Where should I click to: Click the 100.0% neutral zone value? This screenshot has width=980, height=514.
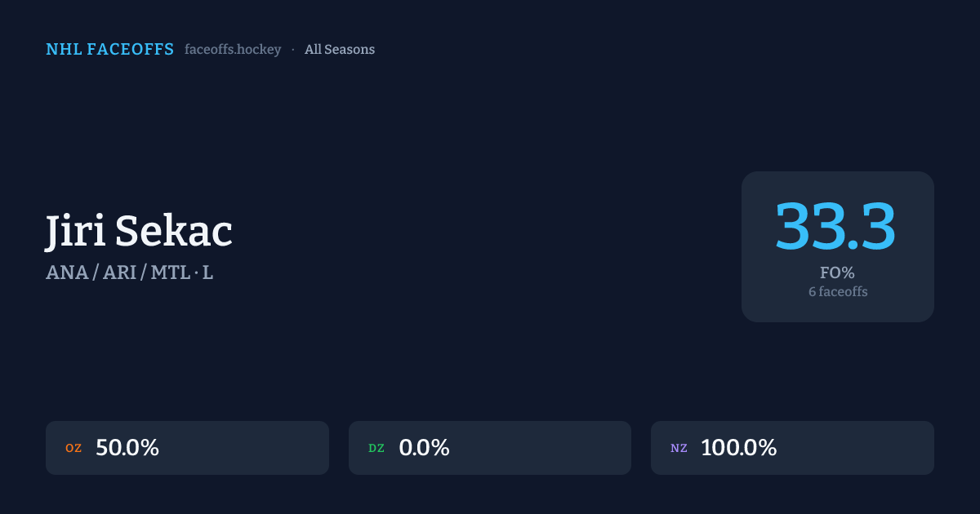click(738, 448)
